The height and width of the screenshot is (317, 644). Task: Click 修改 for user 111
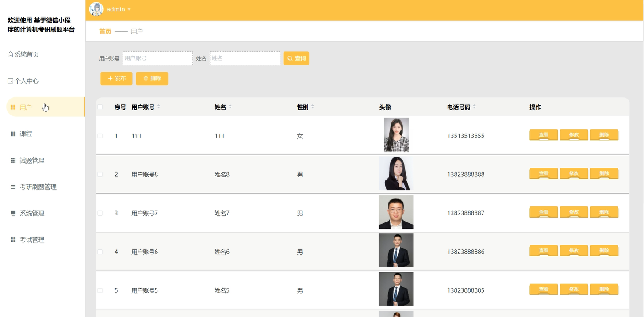574,135
